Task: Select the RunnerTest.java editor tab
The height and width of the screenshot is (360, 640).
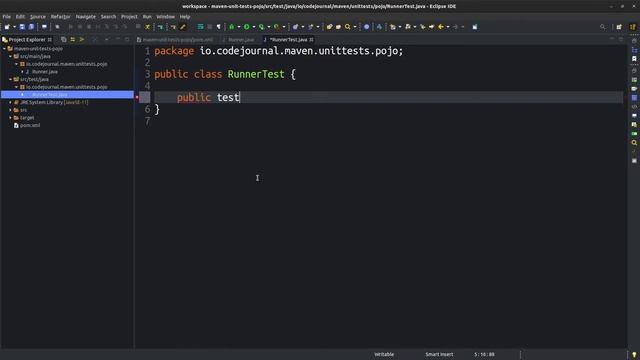Action: 288,40
